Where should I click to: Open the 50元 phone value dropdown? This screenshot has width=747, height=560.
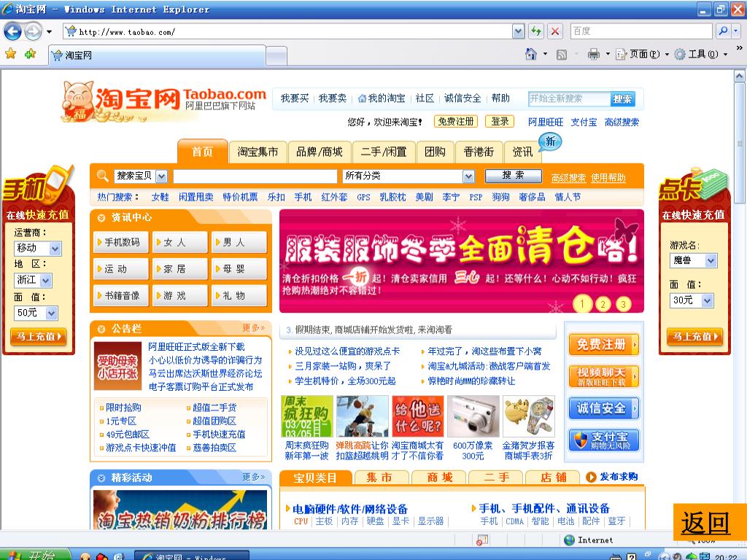[x=52, y=313]
